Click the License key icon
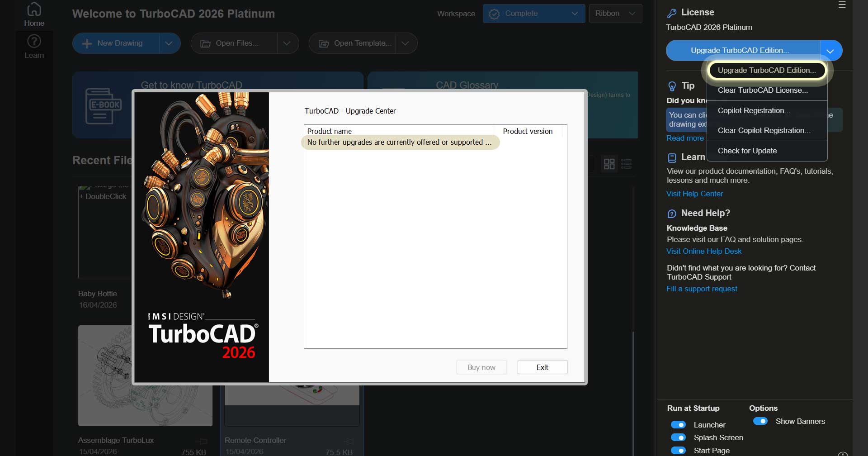Image resolution: width=868 pixels, height=456 pixels. pyautogui.click(x=672, y=13)
